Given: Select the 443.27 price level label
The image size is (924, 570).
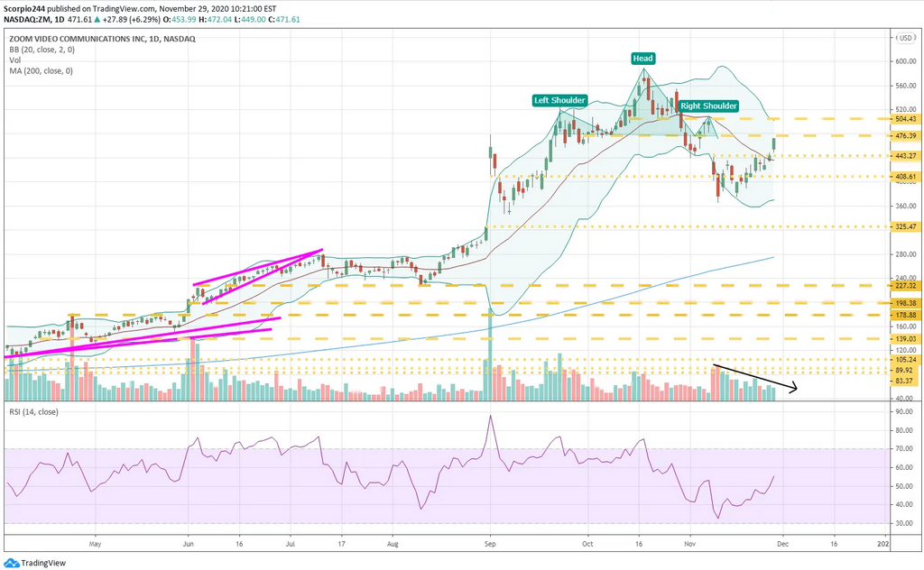Looking at the screenshot, I should (x=904, y=156).
